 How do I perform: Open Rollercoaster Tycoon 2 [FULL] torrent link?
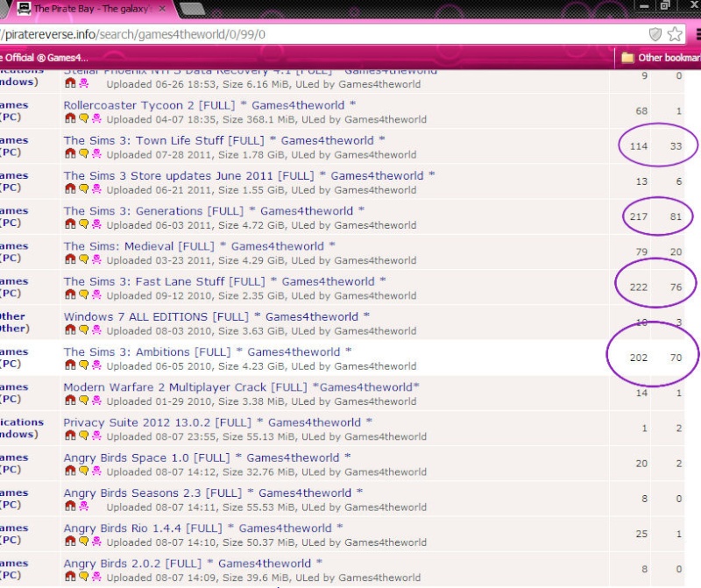[209, 105]
